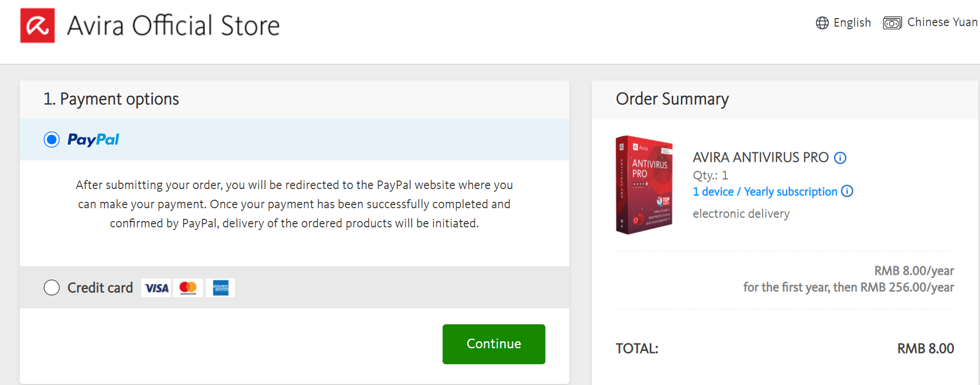Click the American Express card icon
Screen dimensions: 980x385
[220, 288]
